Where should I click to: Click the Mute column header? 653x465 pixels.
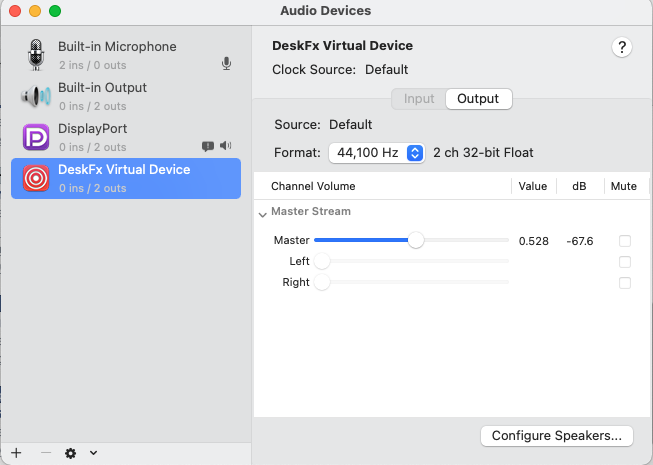623,186
